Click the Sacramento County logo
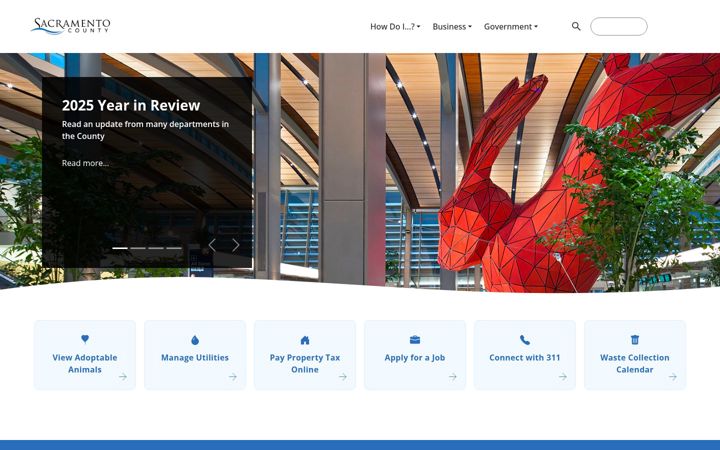720x450 pixels. [71, 26]
